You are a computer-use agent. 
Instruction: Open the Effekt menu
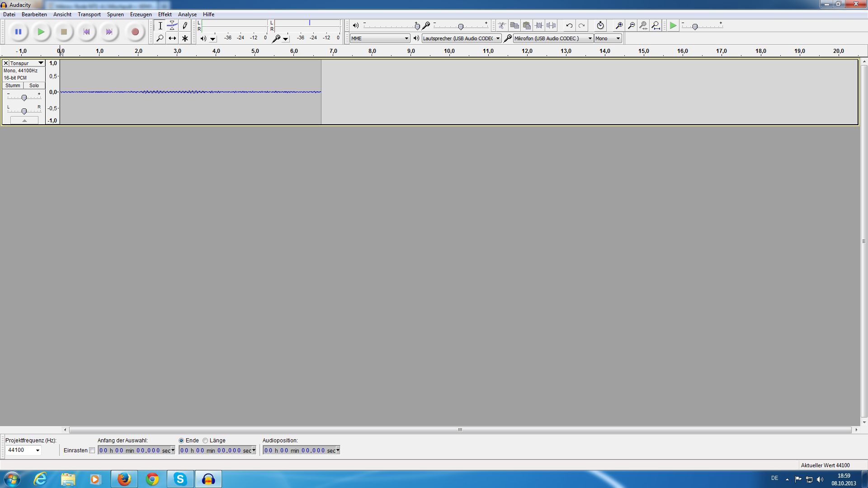click(165, 14)
